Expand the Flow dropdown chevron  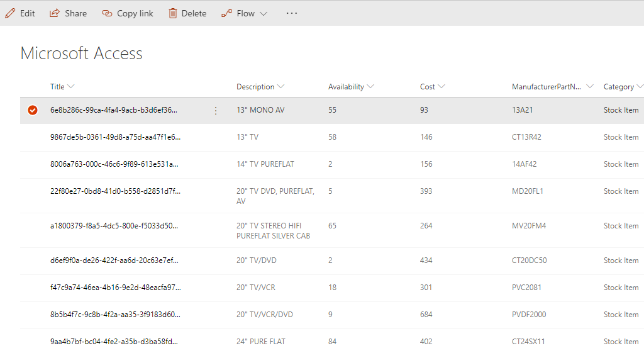(264, 14)
